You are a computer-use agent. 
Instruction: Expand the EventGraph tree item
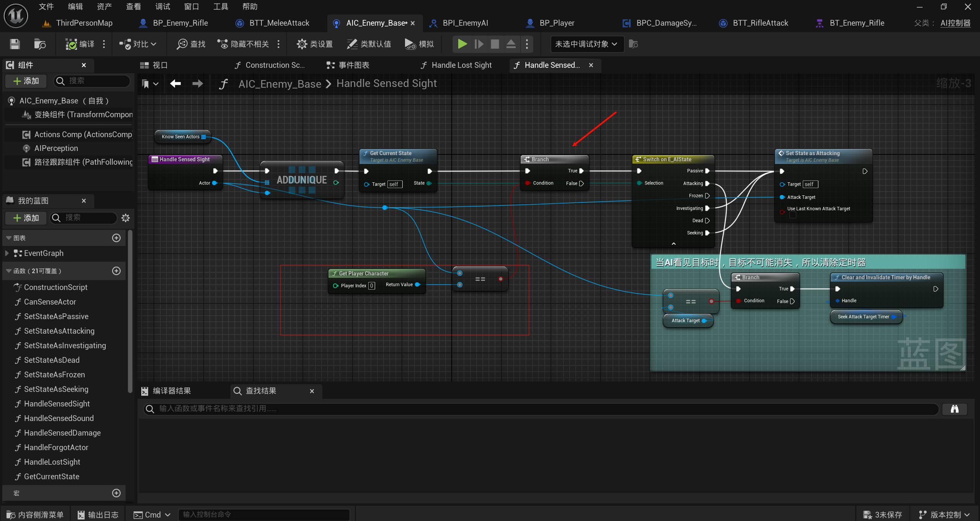[x=7, y=253]
